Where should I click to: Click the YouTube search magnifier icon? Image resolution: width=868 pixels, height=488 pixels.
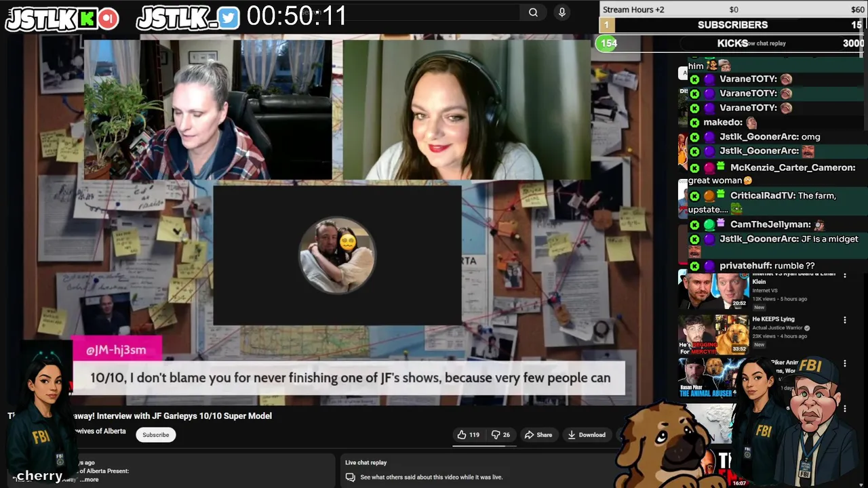click(533, 12)
